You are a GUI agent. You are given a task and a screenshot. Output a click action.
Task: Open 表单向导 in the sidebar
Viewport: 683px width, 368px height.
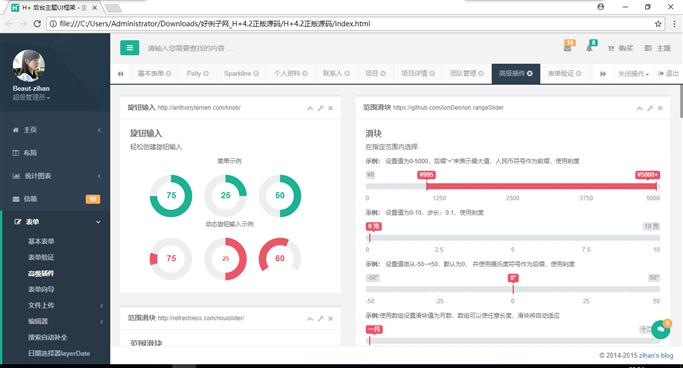[41, 289]
